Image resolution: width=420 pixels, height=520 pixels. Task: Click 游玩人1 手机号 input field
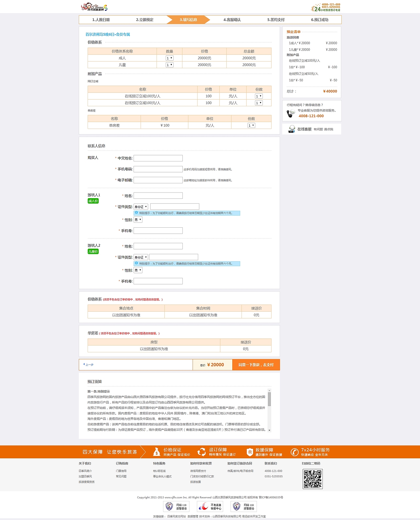tap(158, 231)
